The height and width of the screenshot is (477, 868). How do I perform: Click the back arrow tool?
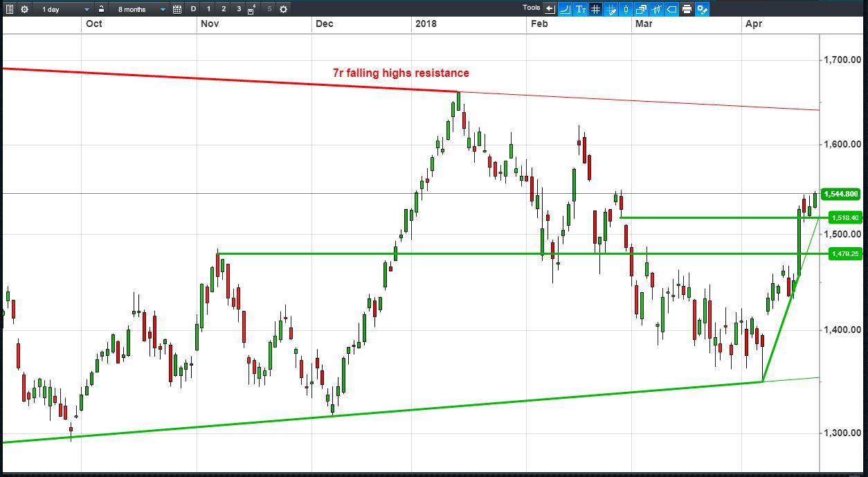550,9
